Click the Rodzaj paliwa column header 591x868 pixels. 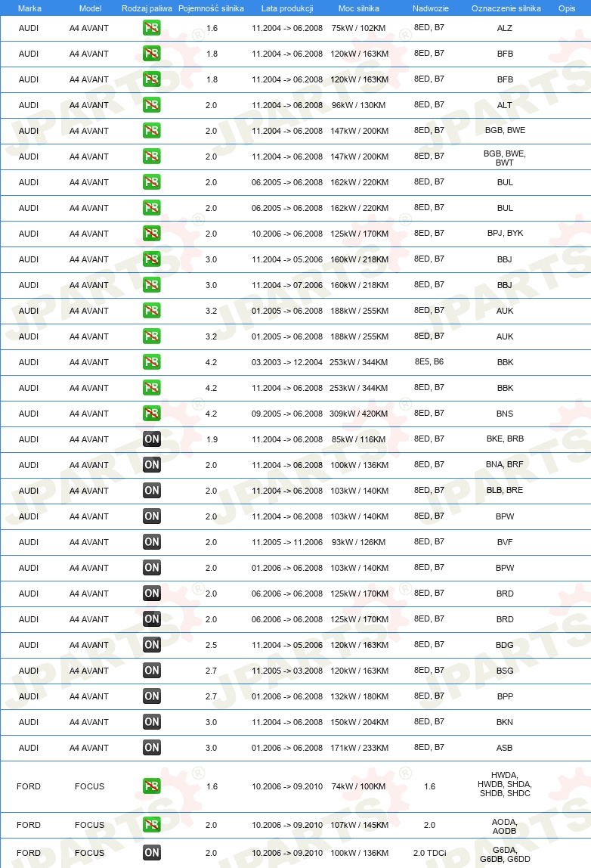(x=147, y=8)
